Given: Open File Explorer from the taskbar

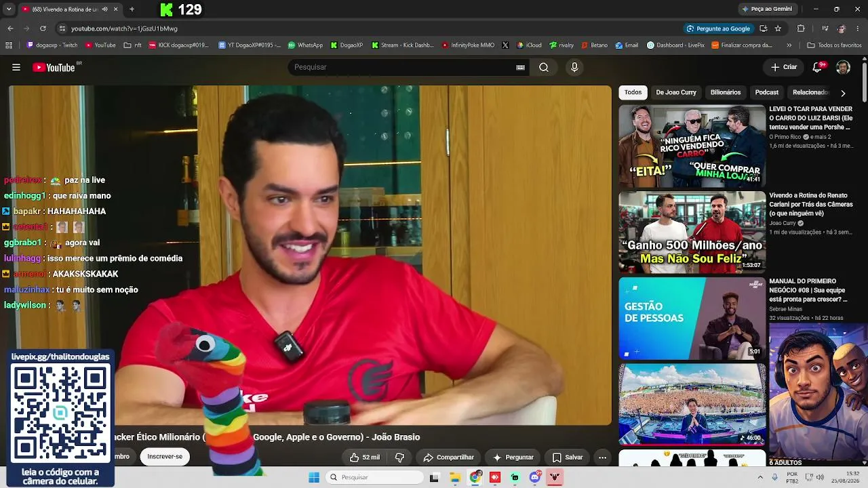Looking at the screenshot, I should (455, 477).
